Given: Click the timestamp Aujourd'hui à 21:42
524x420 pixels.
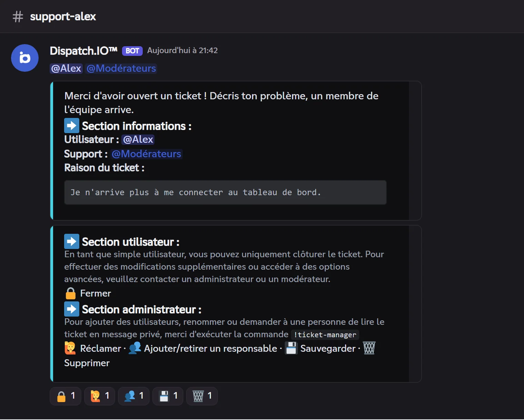Looking at the screenshot, I should pos(182,50).
